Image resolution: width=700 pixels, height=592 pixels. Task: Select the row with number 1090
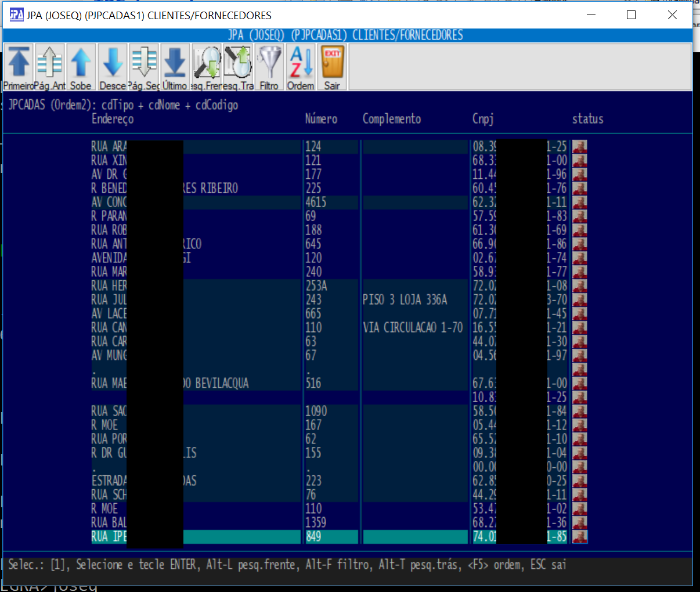pyautogui.click(x=316, y=411)
